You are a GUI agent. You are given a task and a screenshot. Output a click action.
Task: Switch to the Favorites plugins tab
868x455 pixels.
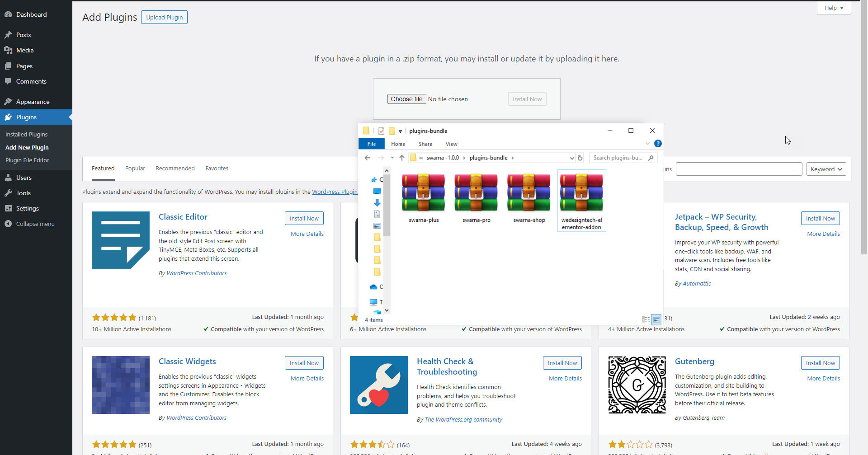(217, 168)
